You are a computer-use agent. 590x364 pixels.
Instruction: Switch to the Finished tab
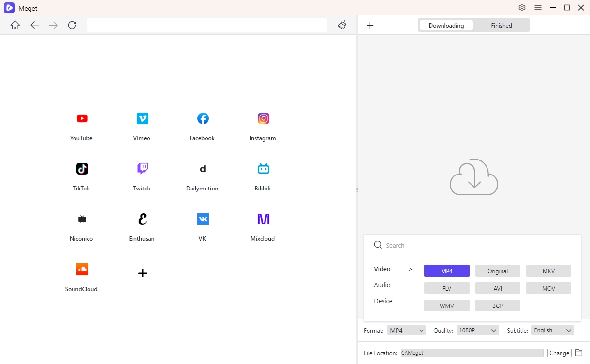click(x=501, y=26)
